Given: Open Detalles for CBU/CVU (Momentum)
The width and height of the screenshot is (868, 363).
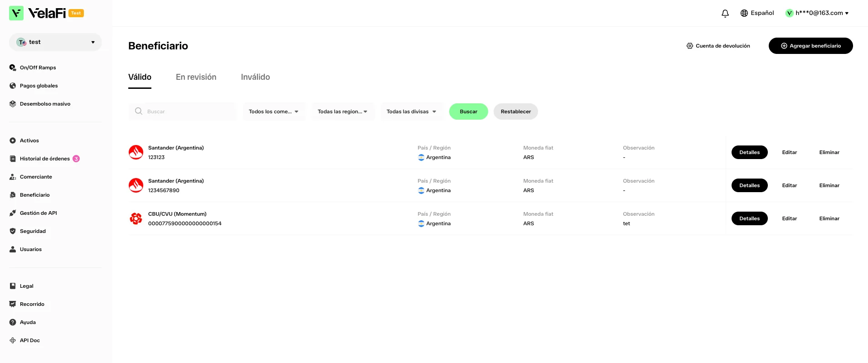Looking at the screenshot, I should coord(750,218).
